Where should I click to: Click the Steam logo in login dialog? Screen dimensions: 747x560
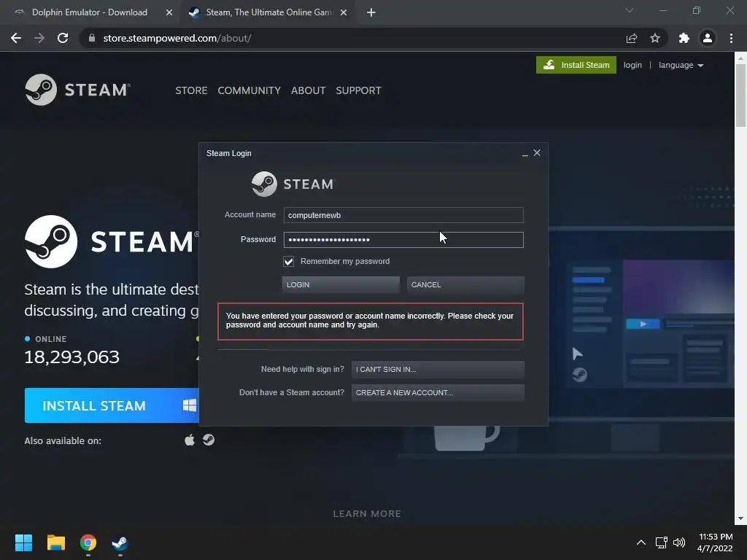point(293,184)
